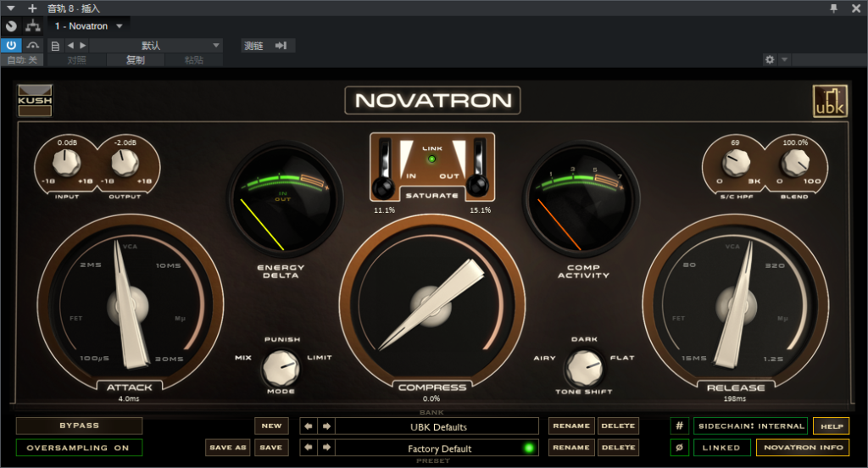Toggle the 自动: 关 automation setting

pyautogui.click(x=22, y=60)
